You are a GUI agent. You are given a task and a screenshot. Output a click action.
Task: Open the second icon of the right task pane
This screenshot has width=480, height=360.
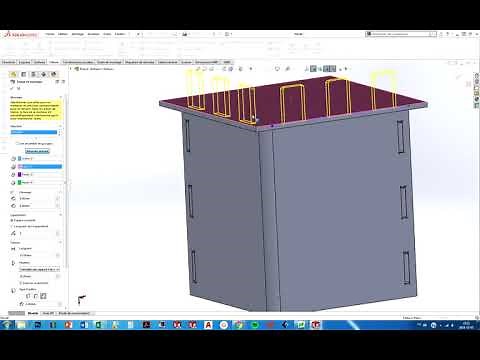476,82
